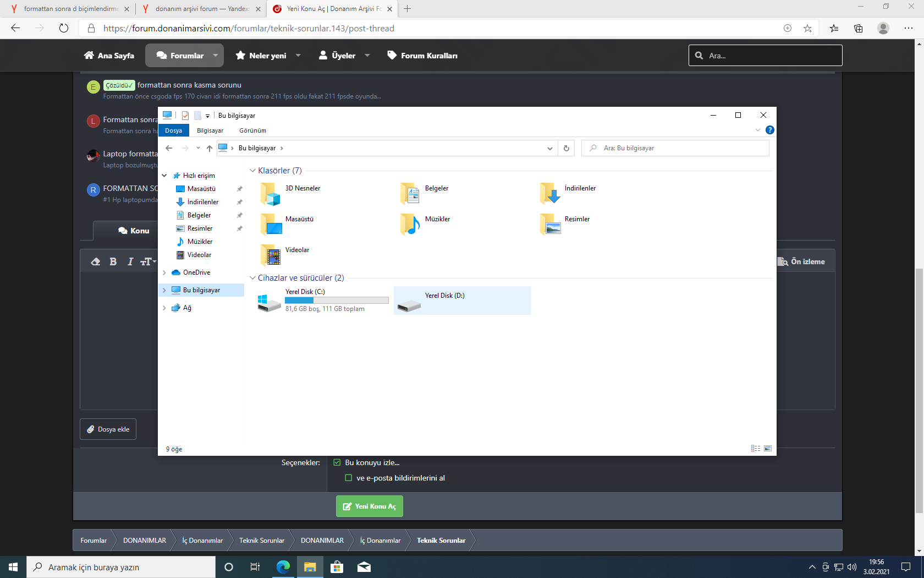Expand the Ağ tree node
This screenshot has height=578, width=924.
[x=164, y=308]
